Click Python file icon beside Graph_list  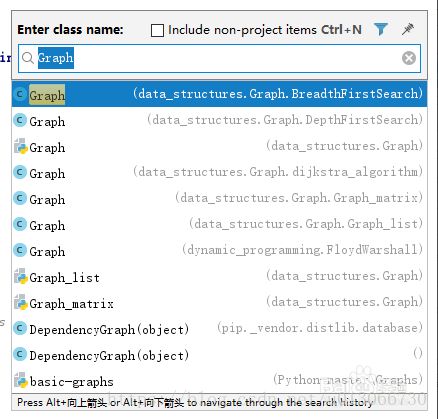(x=20, y=276)
